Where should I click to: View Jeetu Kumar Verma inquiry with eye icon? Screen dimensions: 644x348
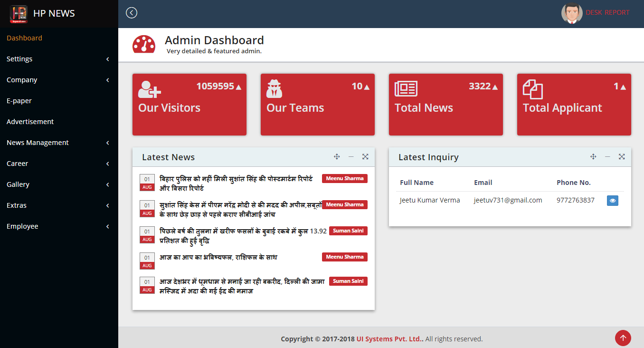point(613,201)
